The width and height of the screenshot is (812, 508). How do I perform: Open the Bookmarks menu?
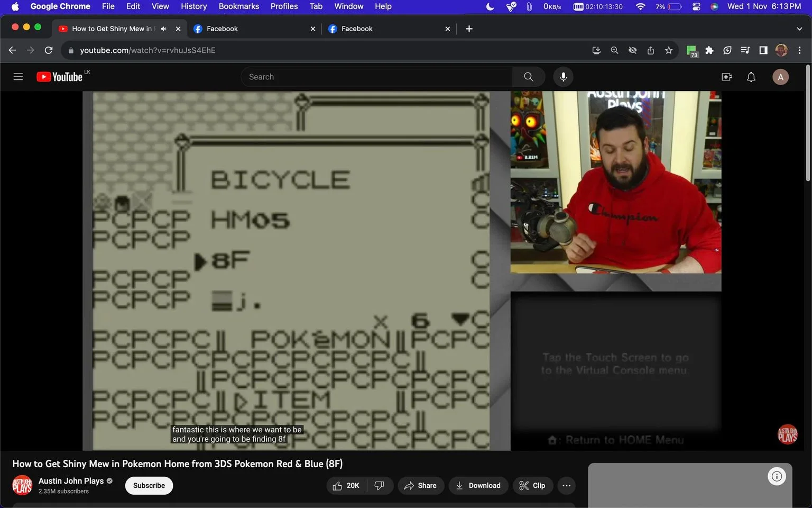point(238,6)
